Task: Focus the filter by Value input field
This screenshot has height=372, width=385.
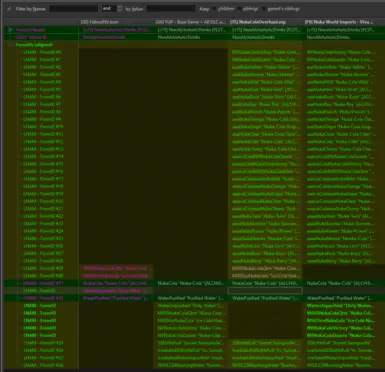Action: click(171, 9)
